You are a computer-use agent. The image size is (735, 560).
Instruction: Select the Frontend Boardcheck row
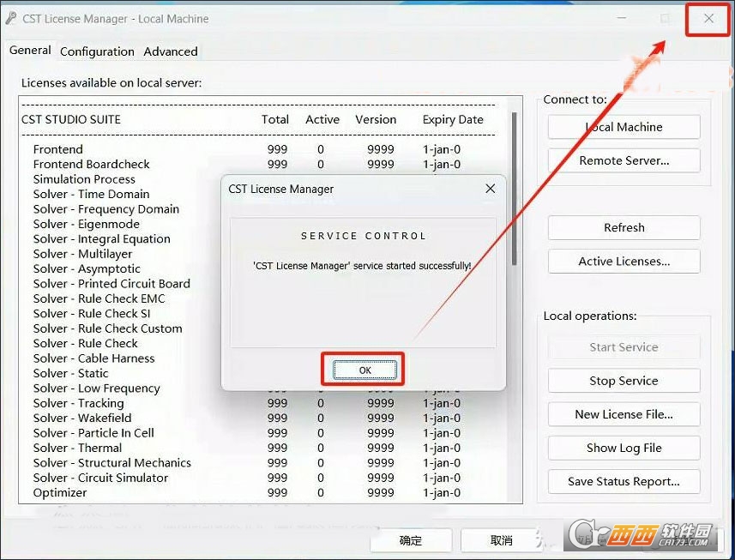click(x=246, y=165)
